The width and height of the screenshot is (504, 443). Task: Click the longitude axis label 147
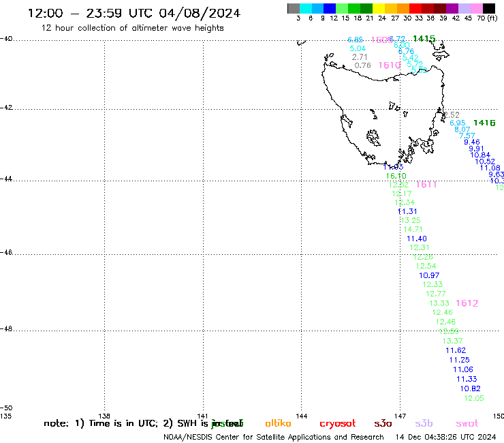400,416
